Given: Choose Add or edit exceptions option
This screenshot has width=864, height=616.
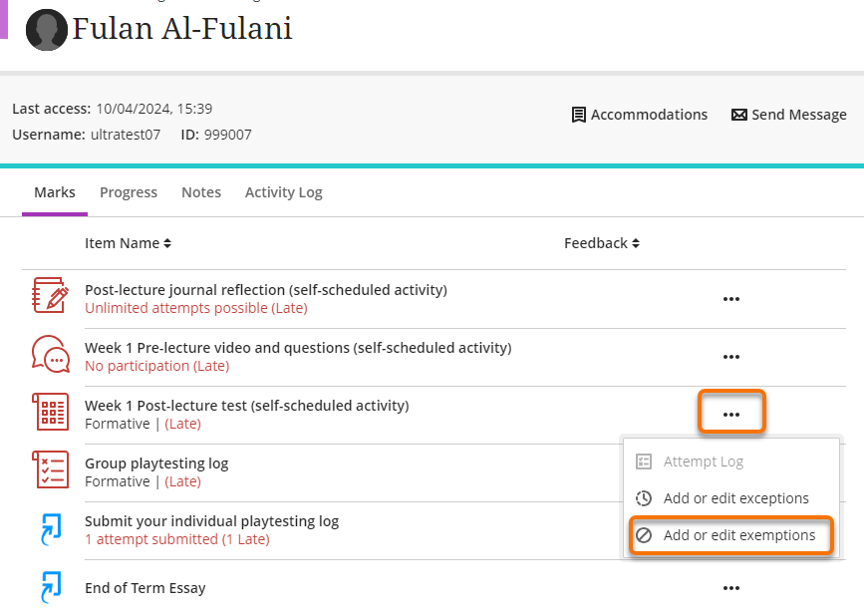Looking at the screenshot, I should 735,498.
